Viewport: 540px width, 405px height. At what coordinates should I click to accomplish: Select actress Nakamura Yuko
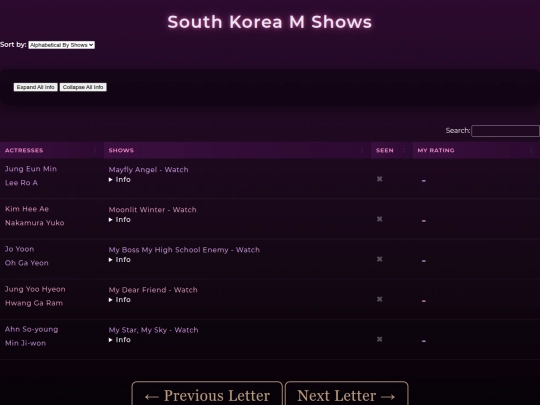point(34,223)
